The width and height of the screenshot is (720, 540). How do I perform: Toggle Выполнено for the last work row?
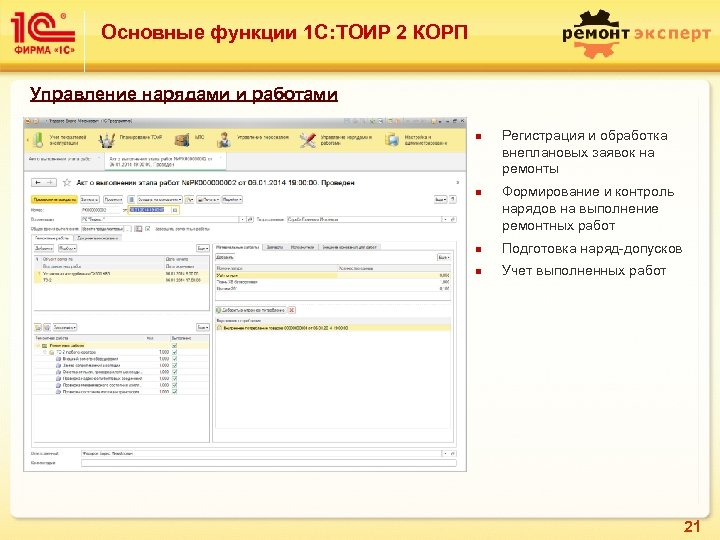[174, 392]
